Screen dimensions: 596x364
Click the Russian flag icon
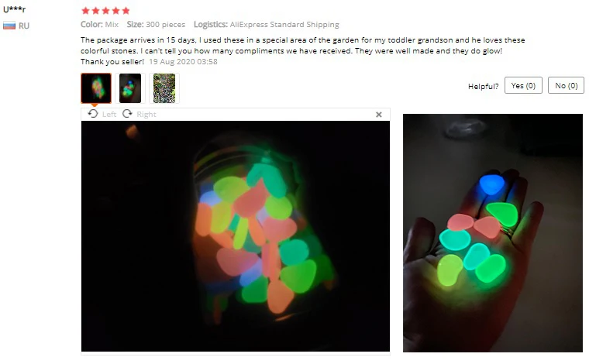9,26
